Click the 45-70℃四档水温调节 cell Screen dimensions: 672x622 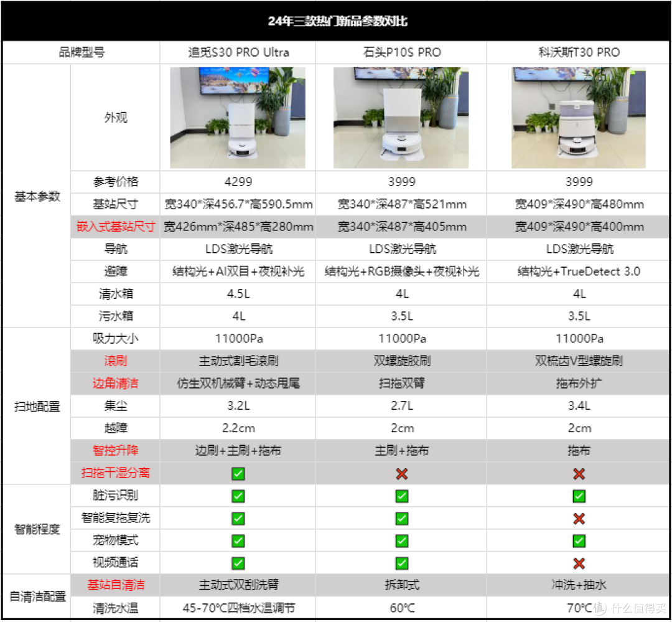[238, 608]
